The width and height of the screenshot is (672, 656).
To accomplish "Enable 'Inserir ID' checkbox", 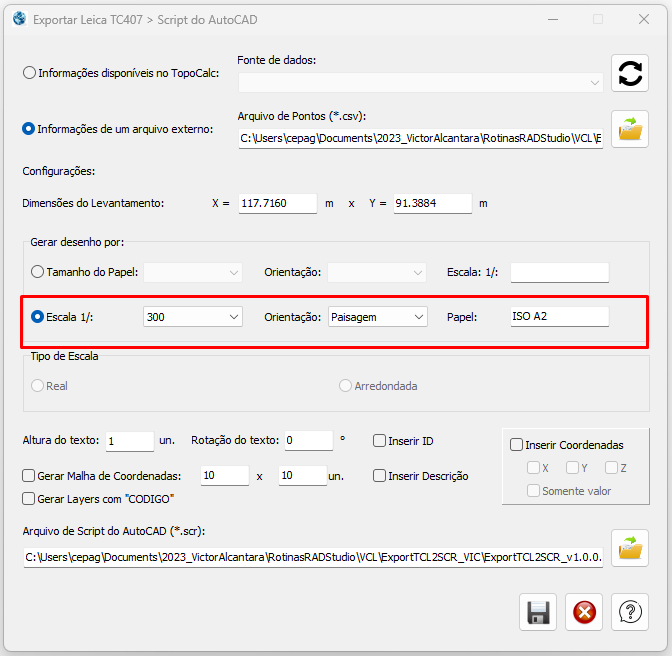I will [380, 441].
